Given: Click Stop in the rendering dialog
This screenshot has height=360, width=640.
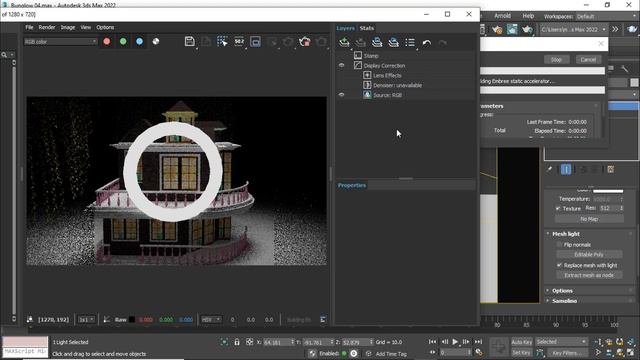Looking at the screenshot, I should point(556,60).
